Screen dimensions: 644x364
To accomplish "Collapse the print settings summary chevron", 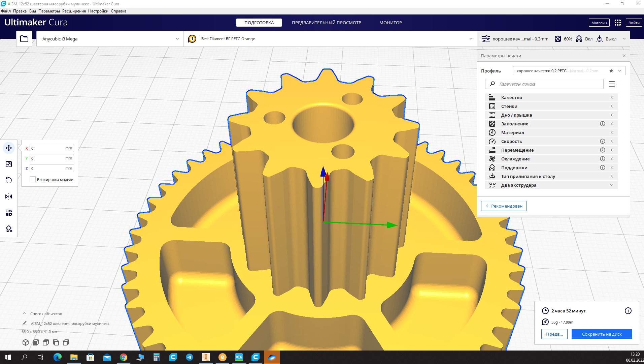I will pyautogui.click(x=624, y=39).
